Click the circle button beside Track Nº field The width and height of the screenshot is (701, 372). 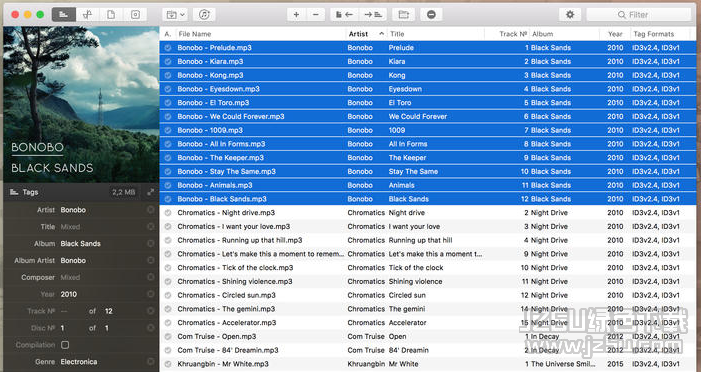click(x=151, y=311)
